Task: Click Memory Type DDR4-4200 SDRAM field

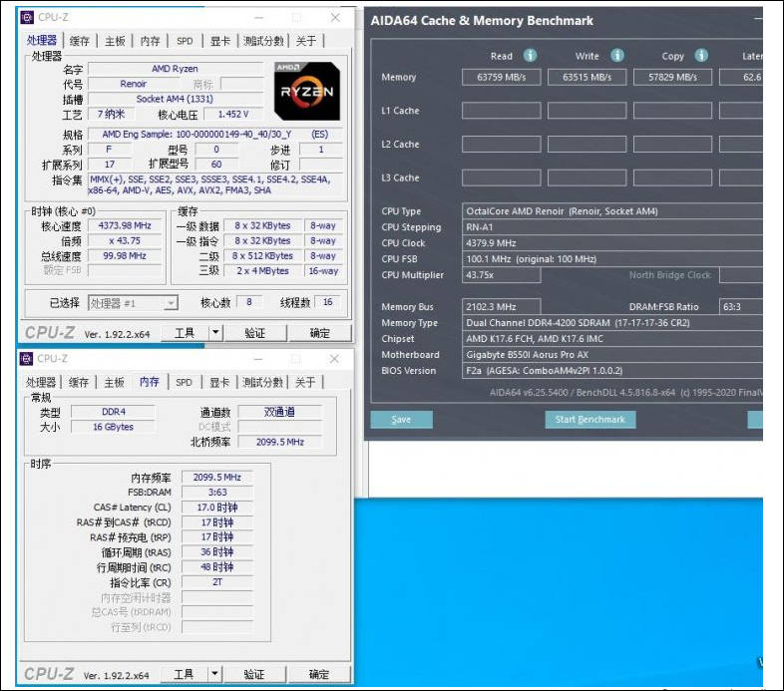Action: (x=612, y=322)
